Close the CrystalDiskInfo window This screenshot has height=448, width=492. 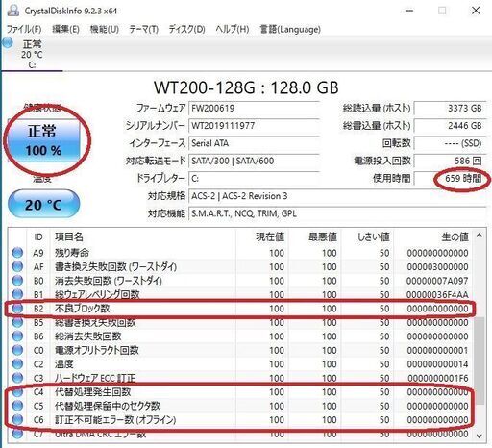click(x=476, y=11)
